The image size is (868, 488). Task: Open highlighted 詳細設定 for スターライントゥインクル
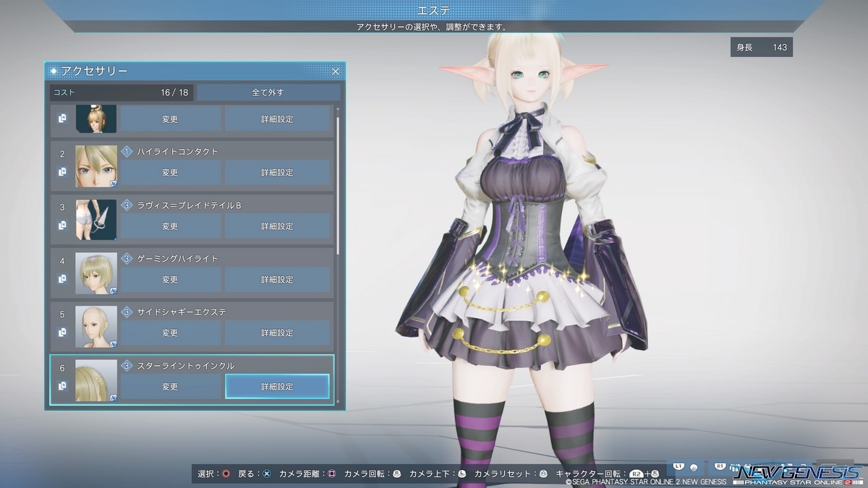coord(277,387)
